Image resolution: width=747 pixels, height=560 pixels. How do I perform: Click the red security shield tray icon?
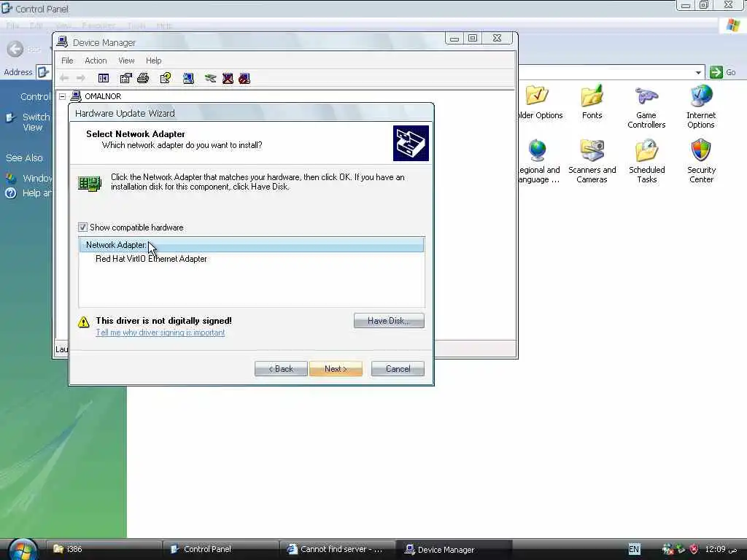pos(694,549)
